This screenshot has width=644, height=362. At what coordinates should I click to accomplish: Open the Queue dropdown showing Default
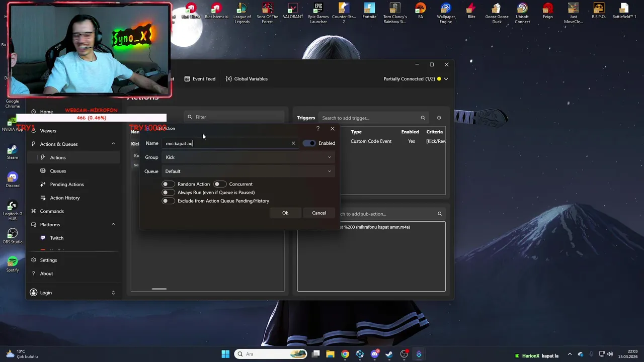249,171
